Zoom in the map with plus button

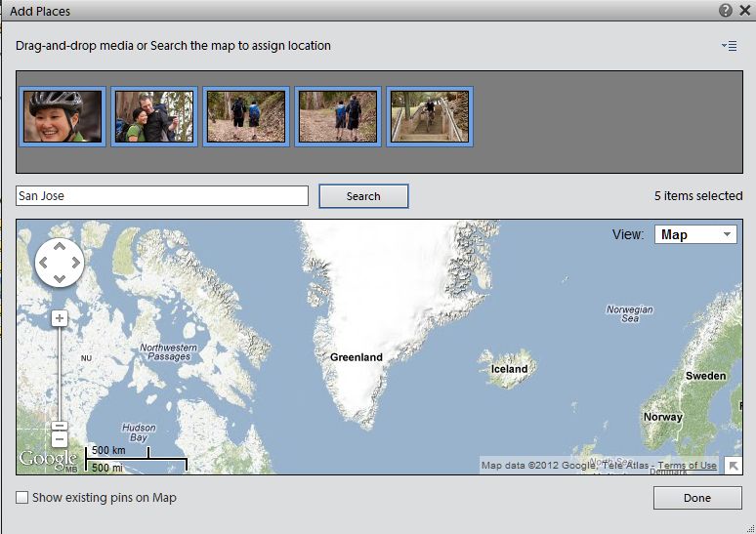click(x=60, y=318)
